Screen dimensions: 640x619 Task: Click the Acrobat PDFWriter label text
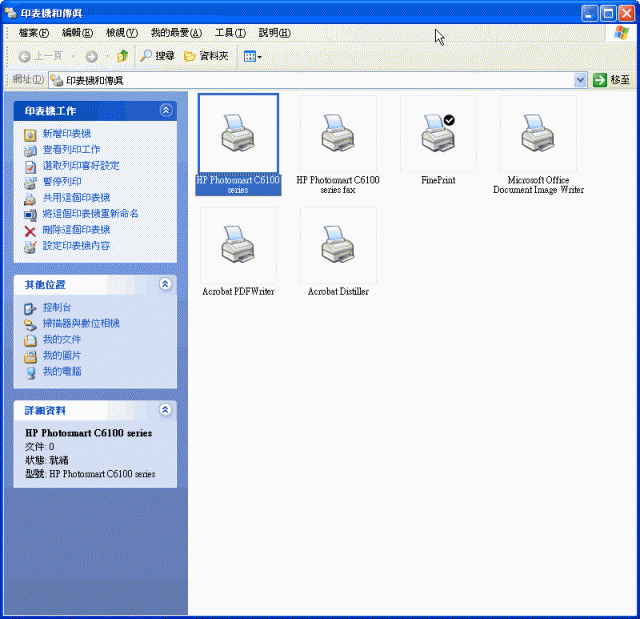point(238,291)
